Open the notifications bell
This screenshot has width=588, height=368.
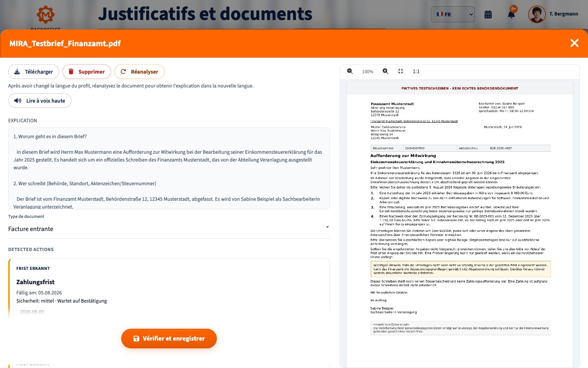click(511, 14)
